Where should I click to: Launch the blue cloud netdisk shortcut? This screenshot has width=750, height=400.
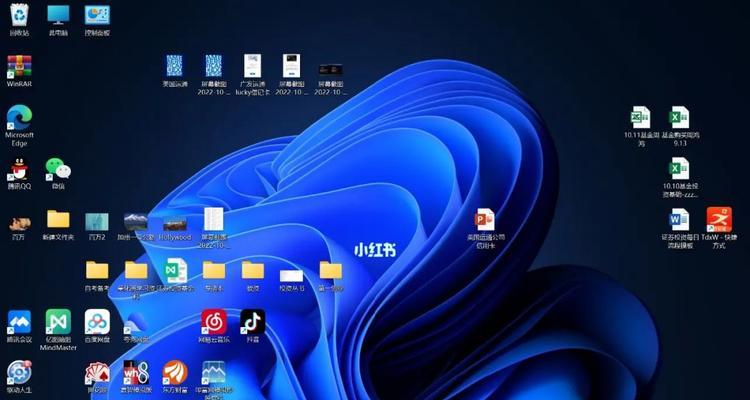(x=136, y=323)
